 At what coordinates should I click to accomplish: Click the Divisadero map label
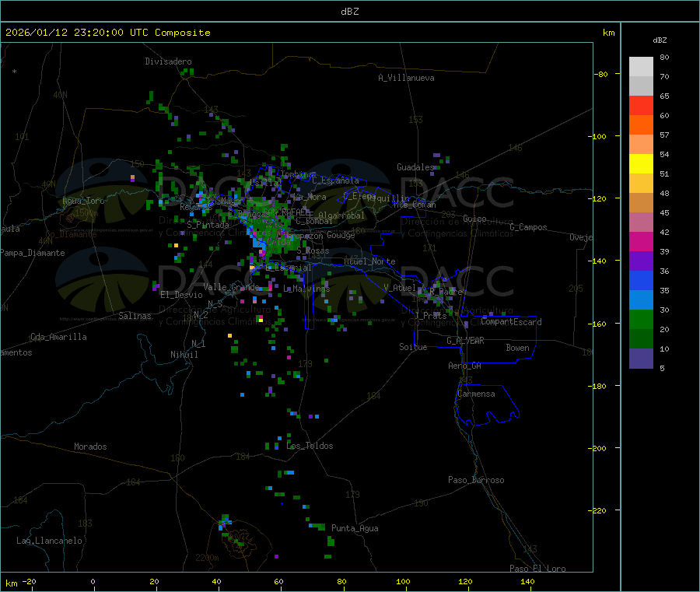(x=168, y=61)
